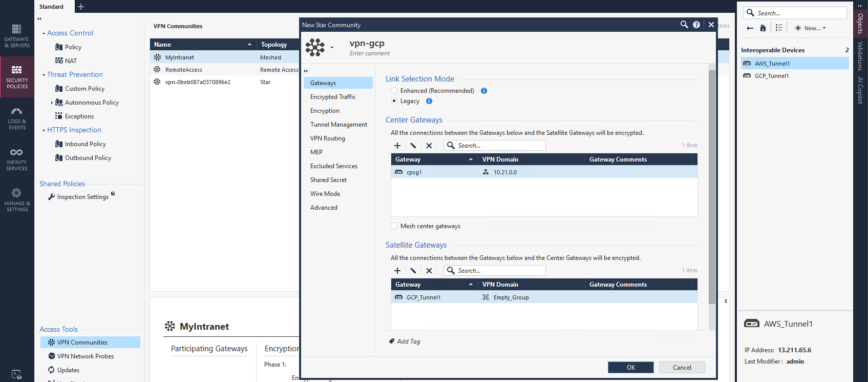Click remove icon in Satellite Gateways toolbar

(429, 271)
